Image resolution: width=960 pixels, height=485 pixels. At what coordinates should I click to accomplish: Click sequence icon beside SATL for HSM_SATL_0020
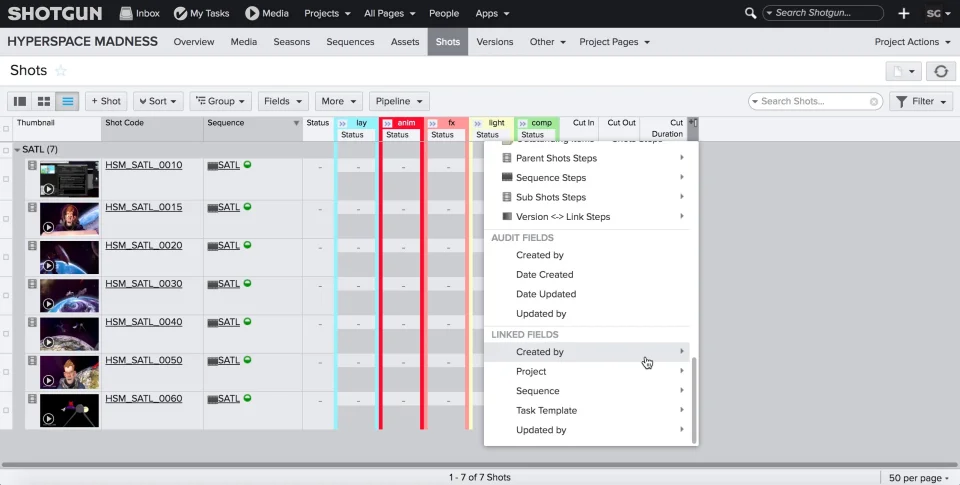pos(212,246)
